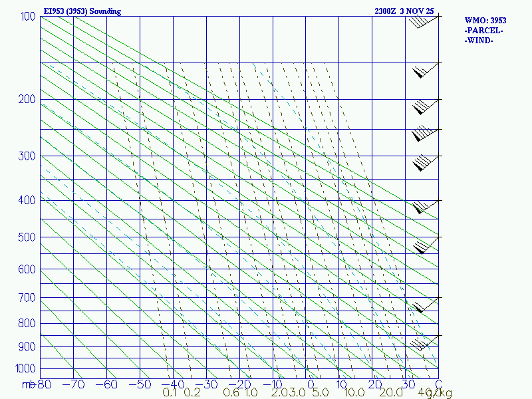Click the 600 pressure axis label
This screenshot has width=532, height=399.
click(27, 269)
